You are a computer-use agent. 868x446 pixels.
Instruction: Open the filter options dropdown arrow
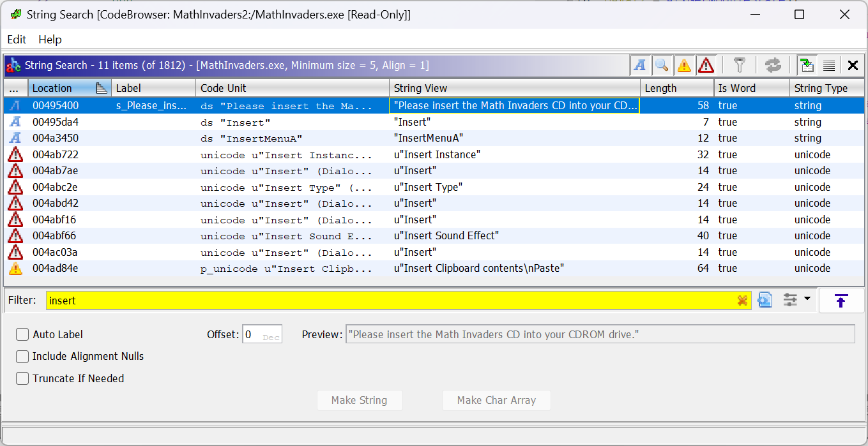pyautogui.click(x=805, y=300)
